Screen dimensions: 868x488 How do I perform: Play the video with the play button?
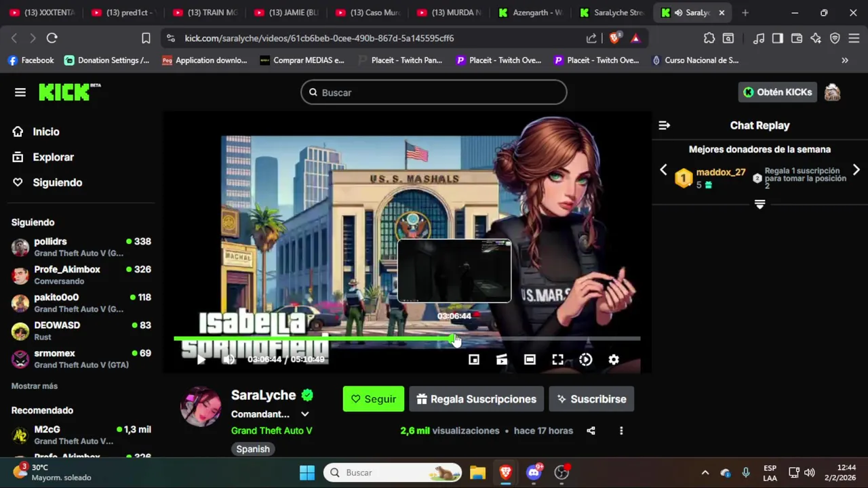coord(201,360)
